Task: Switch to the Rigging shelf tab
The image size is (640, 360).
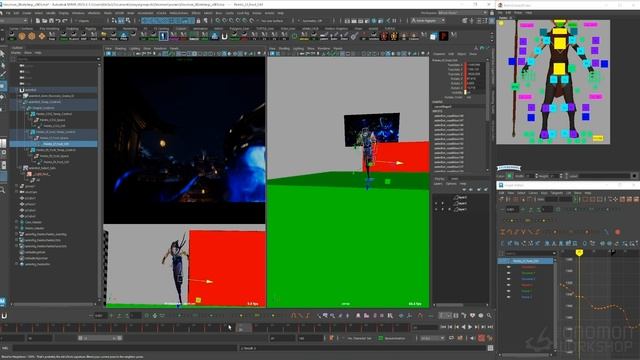Action: click(91, 29)
